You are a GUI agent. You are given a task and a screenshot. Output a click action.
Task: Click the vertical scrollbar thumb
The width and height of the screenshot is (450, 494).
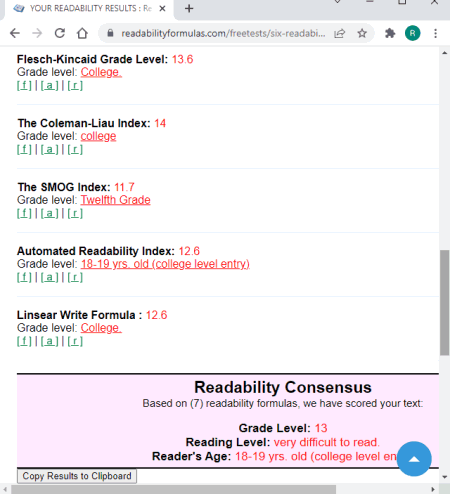coord(444,303)
